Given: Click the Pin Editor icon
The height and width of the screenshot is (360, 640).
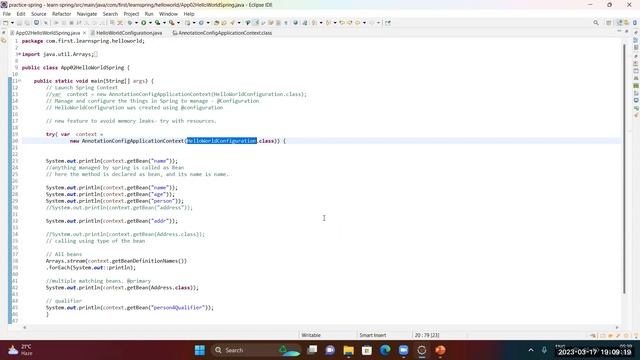Looking at the screenshot, I should coord(388,23).
